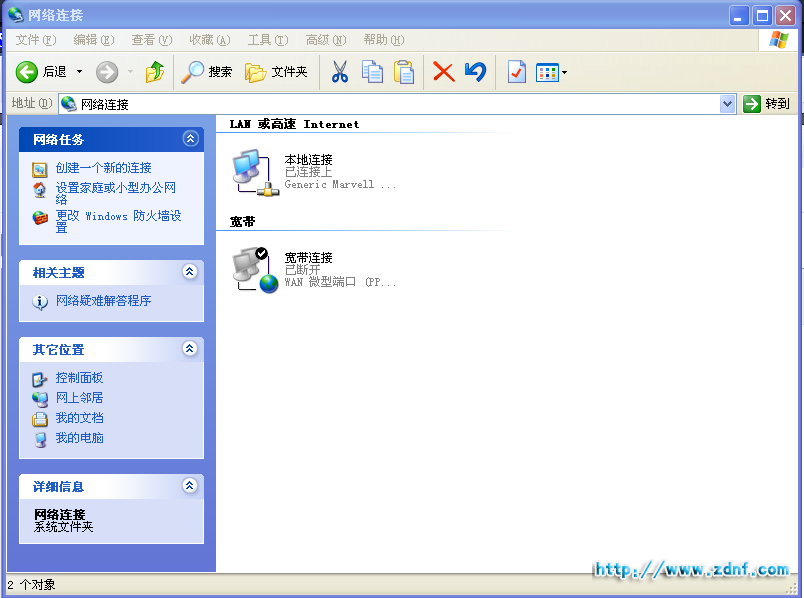Click the Paste clipboard icon
This screenshot has height=598, width=804.
(404, 72)
